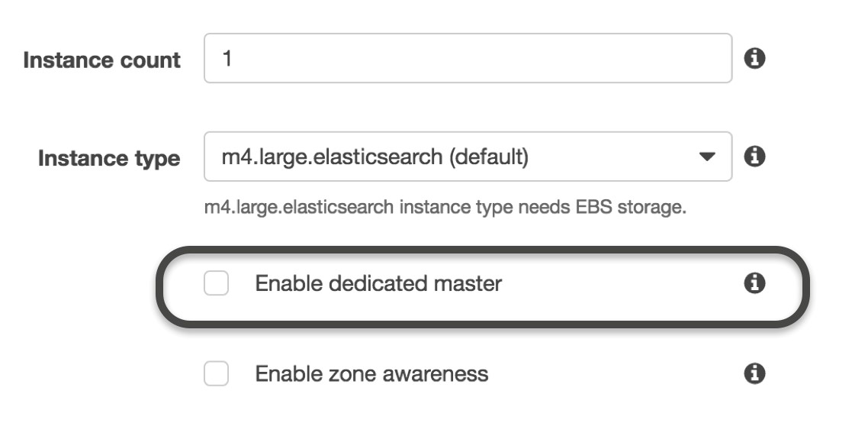The image size is (868, 423).
Task: Focus the Instance count input field
Action: point(468,58)
